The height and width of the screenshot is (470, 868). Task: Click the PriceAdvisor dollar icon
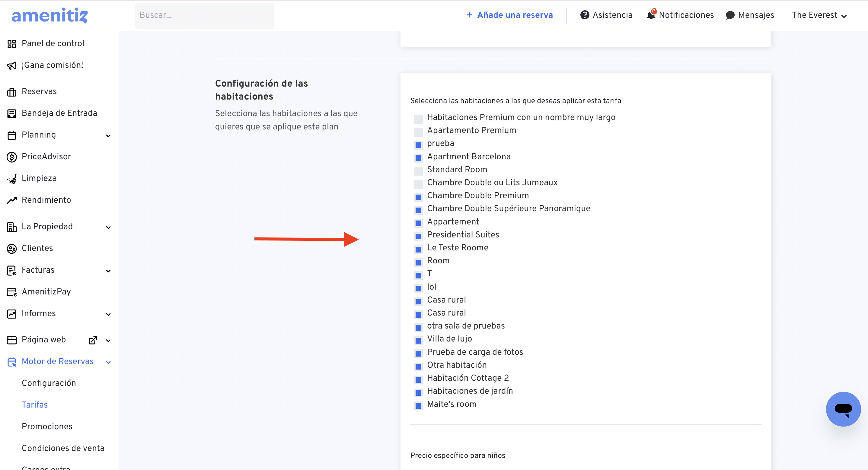point(12,157)
